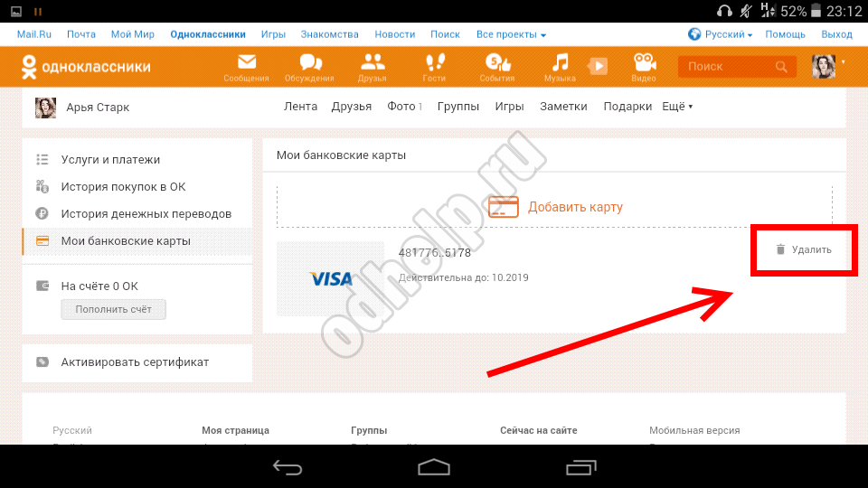
Task: Focus the Поиск search field
Action: tap(737, 67)
